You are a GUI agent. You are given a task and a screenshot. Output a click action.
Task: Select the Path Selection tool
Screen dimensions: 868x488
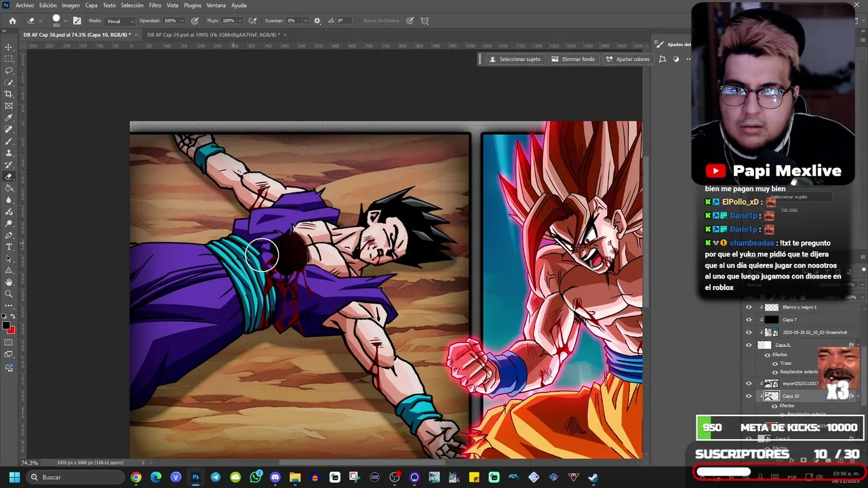point(9,258)
